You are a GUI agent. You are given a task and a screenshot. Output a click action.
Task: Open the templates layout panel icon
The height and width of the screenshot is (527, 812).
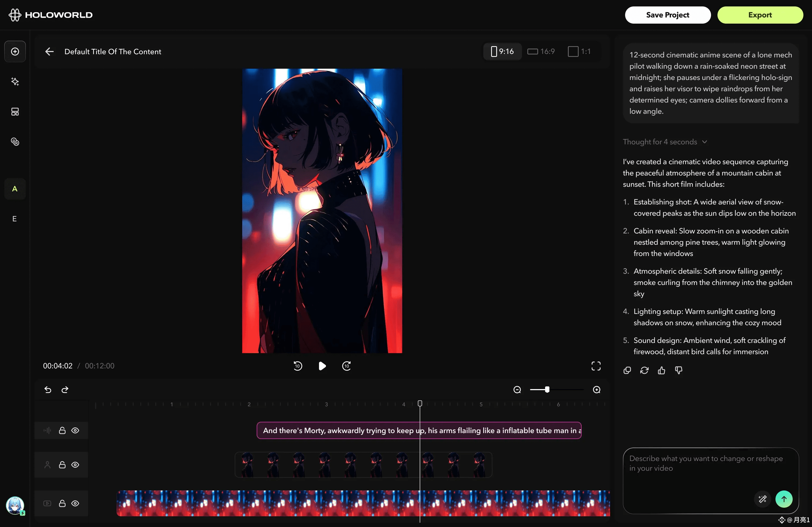15,111
